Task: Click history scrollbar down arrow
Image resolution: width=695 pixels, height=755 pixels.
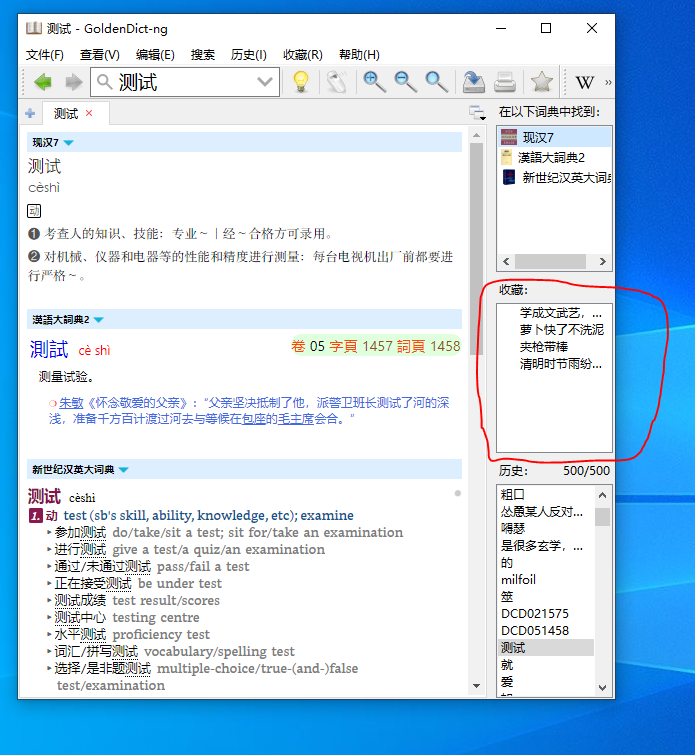Action: click(x=602, y=688)
